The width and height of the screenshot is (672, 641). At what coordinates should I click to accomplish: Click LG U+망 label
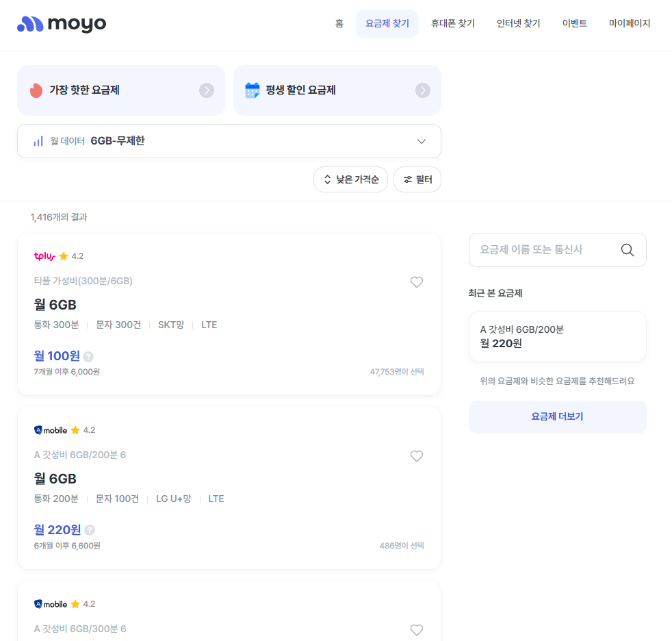174,499
